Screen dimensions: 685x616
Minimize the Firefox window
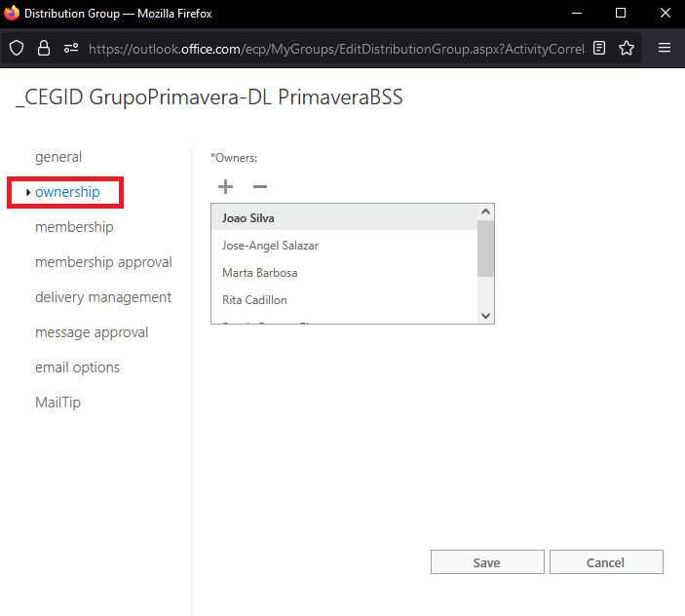click(x=577, y=13)
